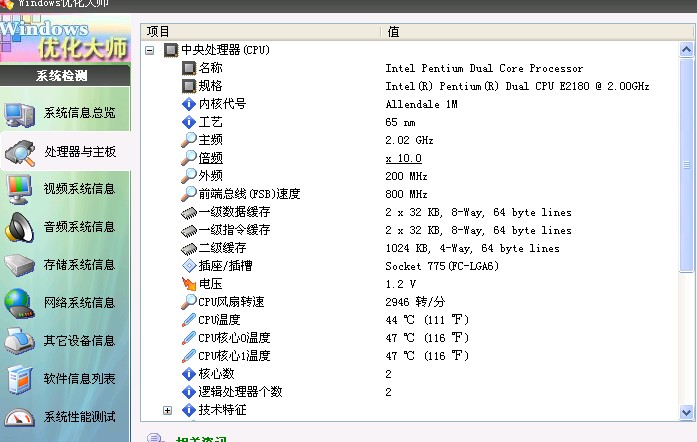Open 系统信息总览 computer icon
697x442 pixels.
[20, 114]
